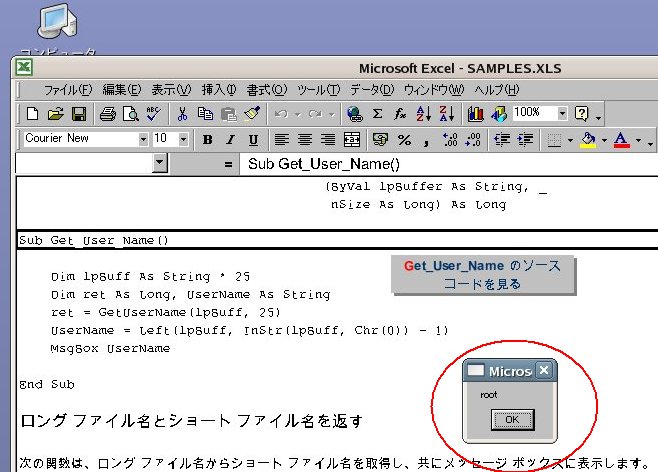Screen dimensions: 658x472
Task: Open the 書式(O) menu
Action: click(267, 90)
